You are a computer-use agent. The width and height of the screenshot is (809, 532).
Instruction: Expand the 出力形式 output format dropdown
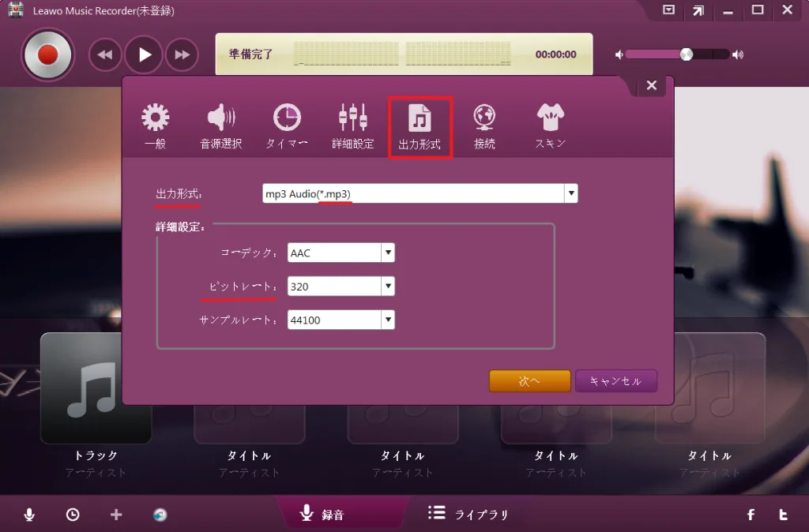(x=570, y=193)
